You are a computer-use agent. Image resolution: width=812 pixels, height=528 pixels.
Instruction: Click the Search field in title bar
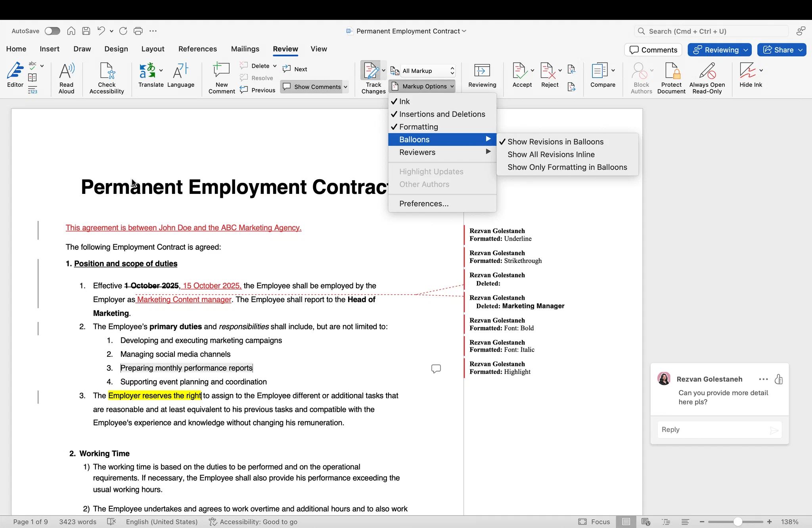(711, 31)
